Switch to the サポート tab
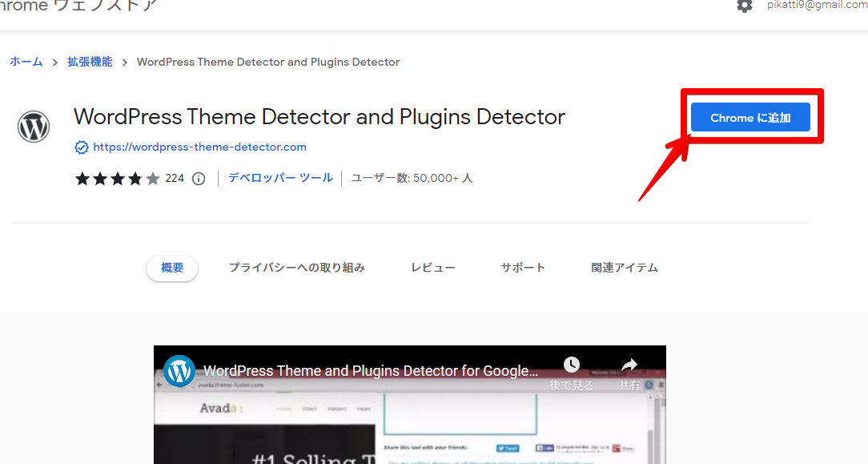The width and height of the screenshot is (868, 464). (x=523, y=268)
